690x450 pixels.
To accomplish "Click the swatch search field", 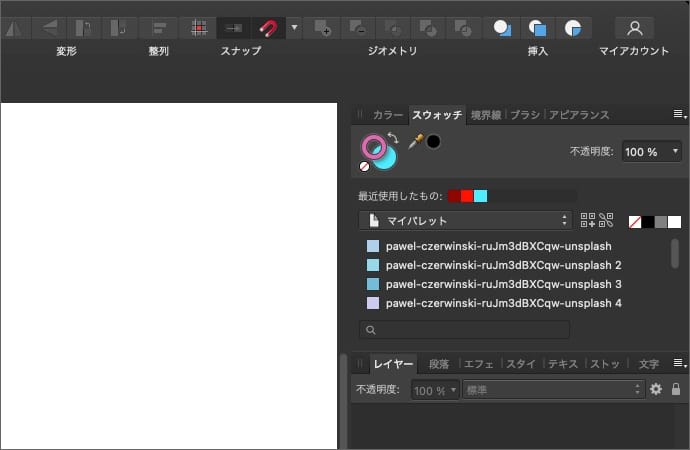I will click(x=465, y=329).
